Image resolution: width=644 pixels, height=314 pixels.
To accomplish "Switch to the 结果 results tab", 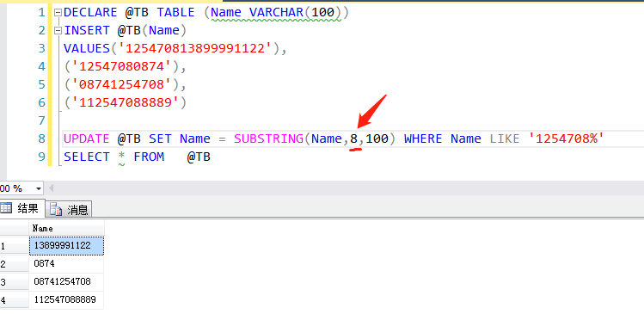I will point(22,209).
